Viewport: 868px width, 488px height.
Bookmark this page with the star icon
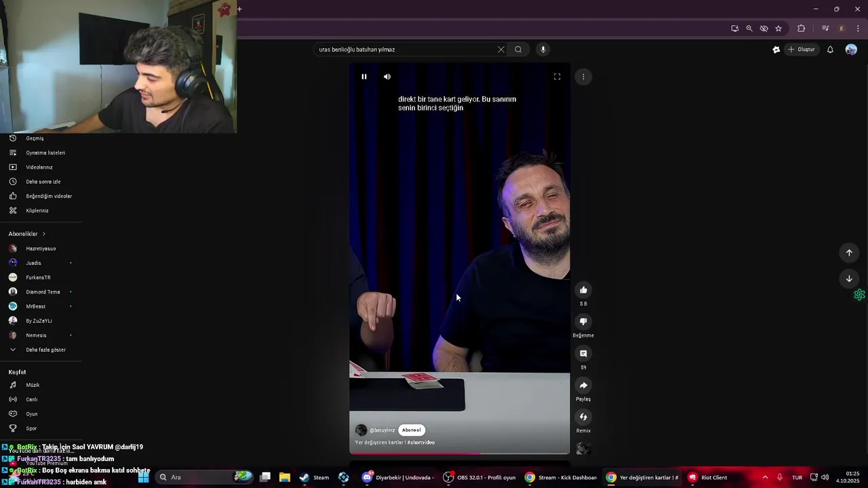778,28
